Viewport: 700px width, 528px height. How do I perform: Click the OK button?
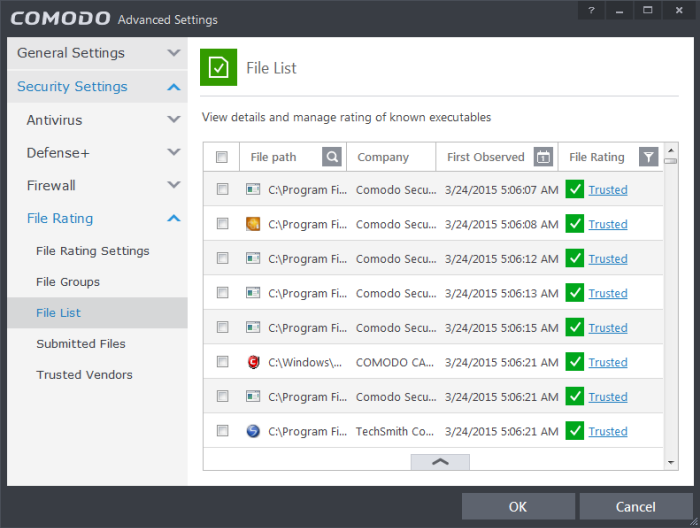[x=518, y=506]
